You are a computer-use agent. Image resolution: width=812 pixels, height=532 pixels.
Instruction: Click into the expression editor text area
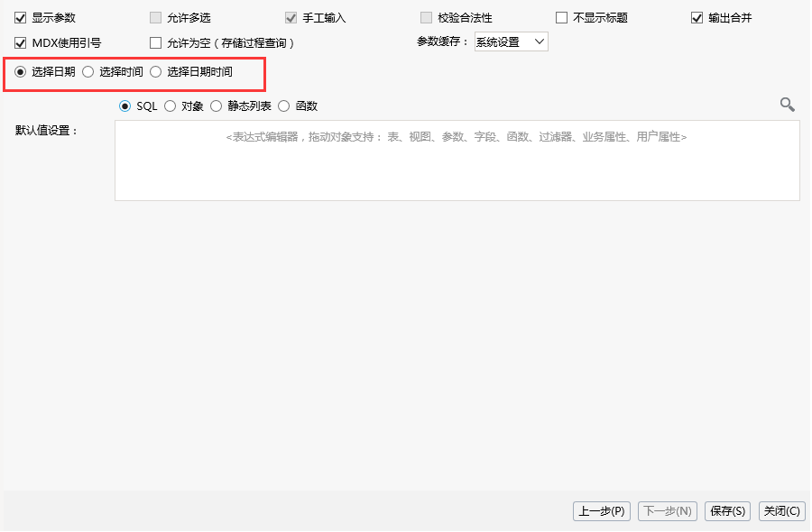coord(457,161)
